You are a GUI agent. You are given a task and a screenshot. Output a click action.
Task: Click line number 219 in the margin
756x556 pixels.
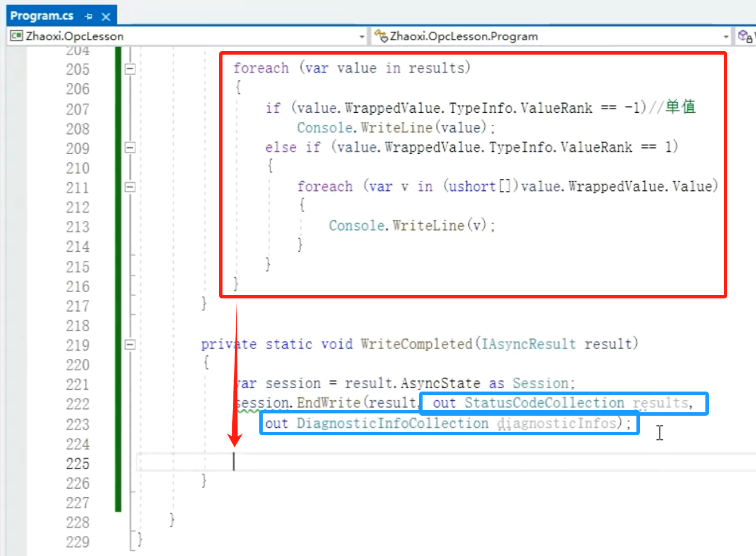click(x=78, y=345)
